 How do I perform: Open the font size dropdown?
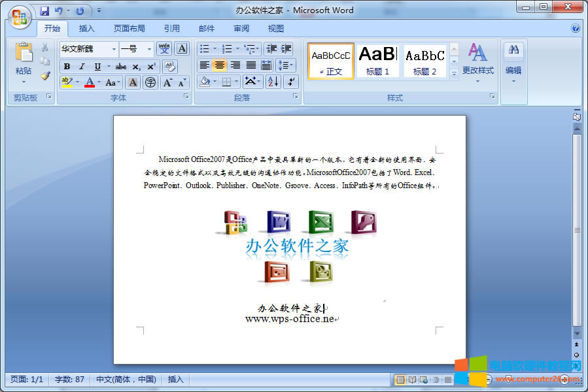[x=148, y=48]
